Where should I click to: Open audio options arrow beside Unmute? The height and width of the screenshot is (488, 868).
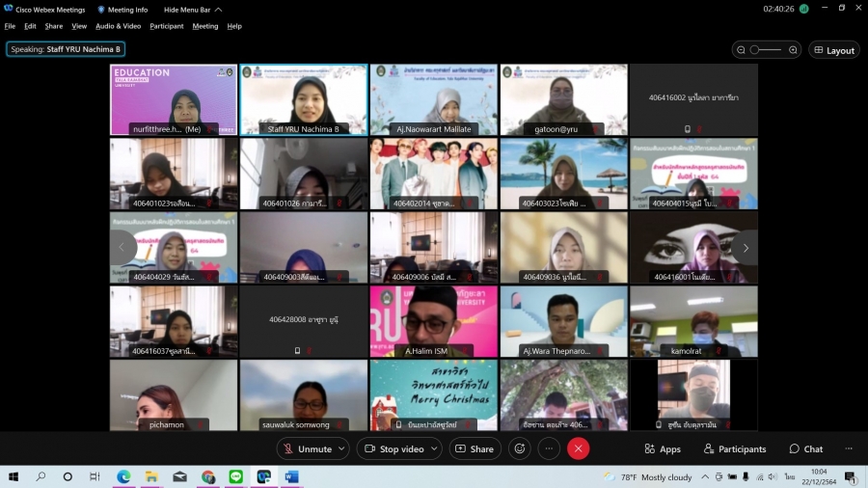[x=343, y=448]
